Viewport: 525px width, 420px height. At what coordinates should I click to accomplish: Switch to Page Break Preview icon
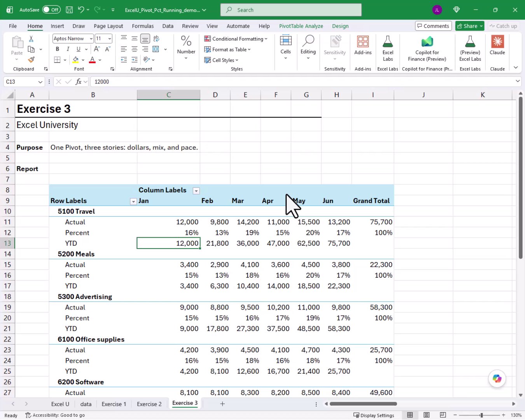(x=443, y=415)
